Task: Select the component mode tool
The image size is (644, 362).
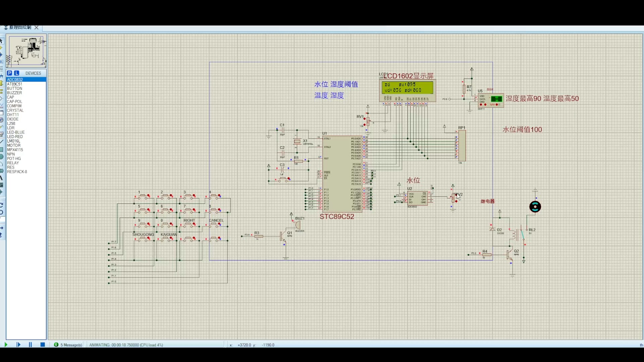Action: (x=2, y=48)
